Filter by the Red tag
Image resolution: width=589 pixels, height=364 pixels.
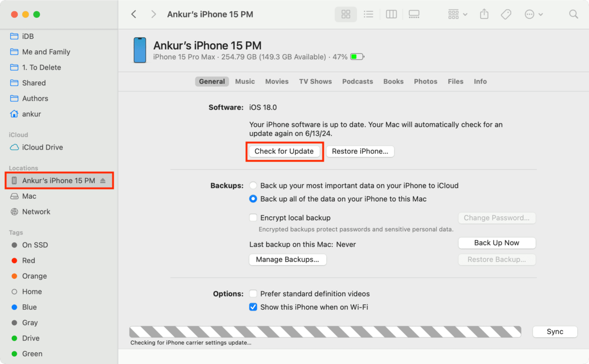click(23, 260)
